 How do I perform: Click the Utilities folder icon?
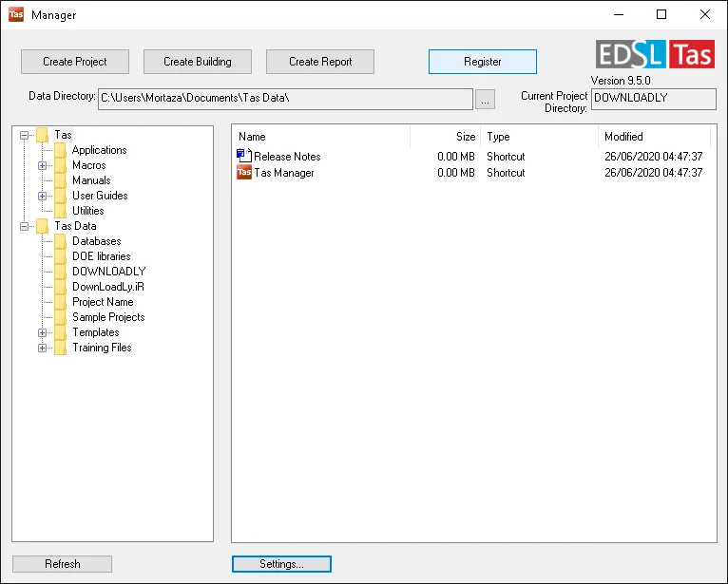[60, 211]
